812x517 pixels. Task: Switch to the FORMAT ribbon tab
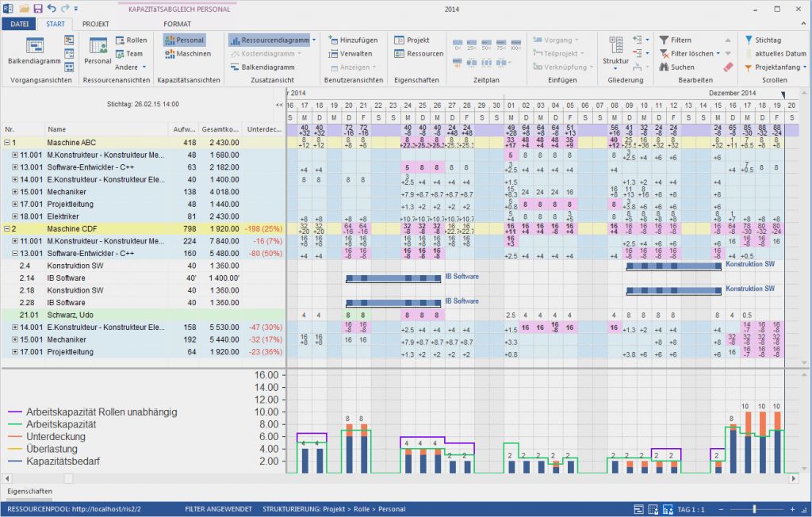point(177,24)
